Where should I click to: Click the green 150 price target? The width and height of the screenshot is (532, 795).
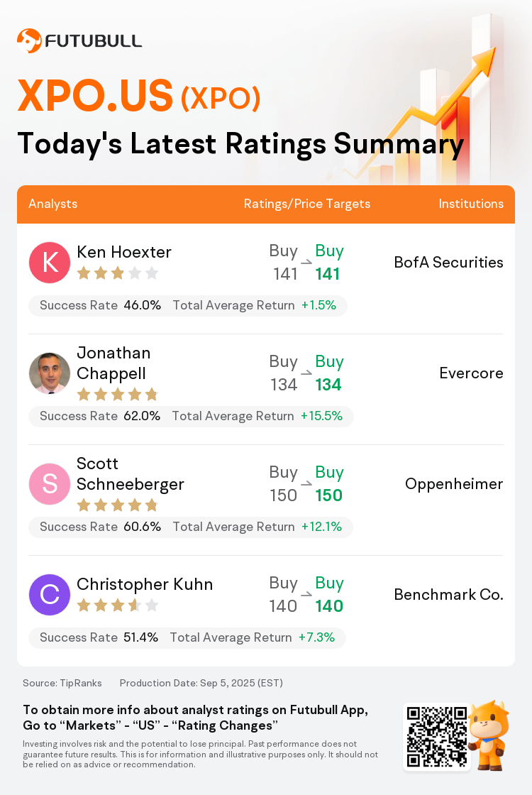click(329, 495)
